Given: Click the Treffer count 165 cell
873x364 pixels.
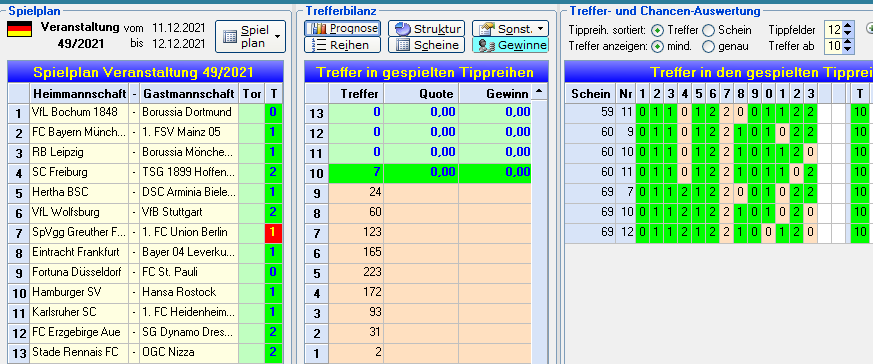Looking at the screenshot, I should click(x=356, y=253).
